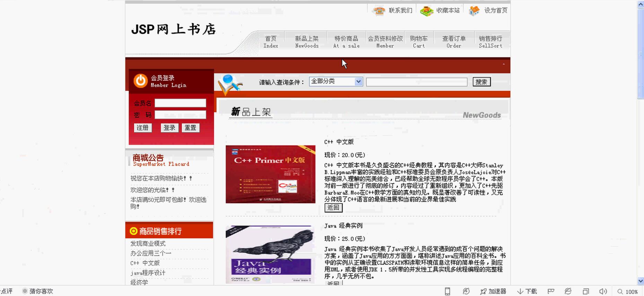The width and height of the screenshot is (644, 296).
Task: Click the 会员名 username input field
Action: pyautogui.click(x=180, y=103)
